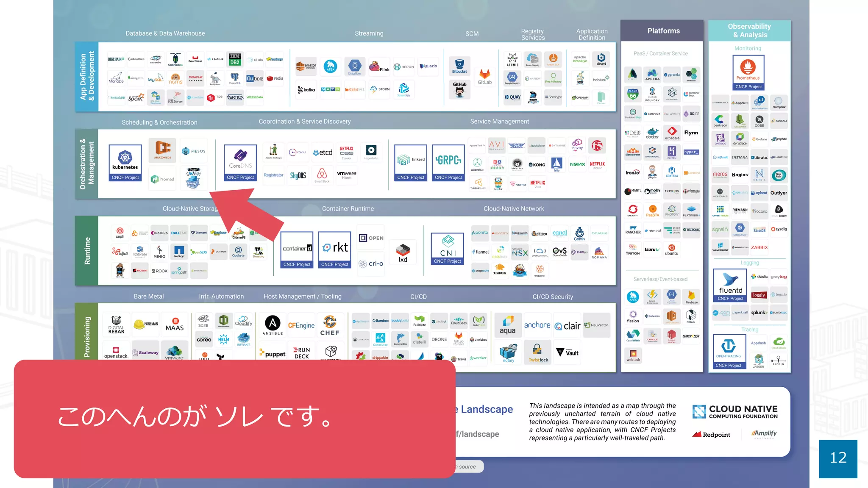Click the Vault logo

[x=567, y=352]
